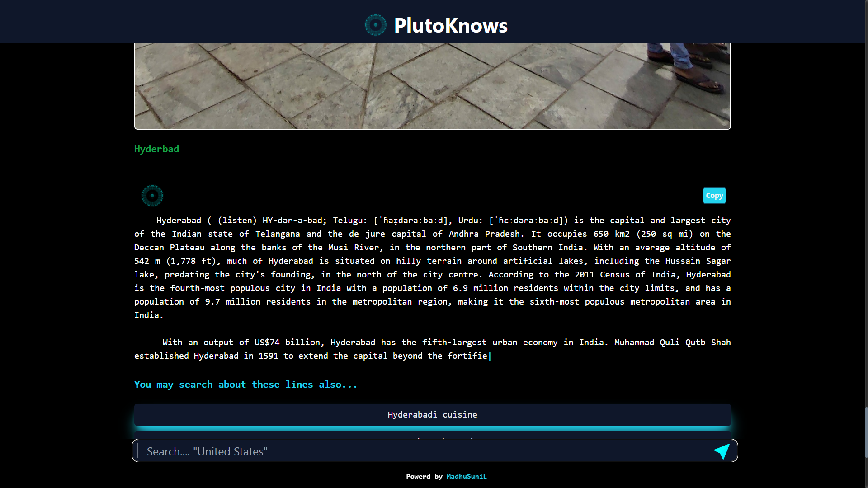Open the MadhuSunil credit link

point(466,476)
